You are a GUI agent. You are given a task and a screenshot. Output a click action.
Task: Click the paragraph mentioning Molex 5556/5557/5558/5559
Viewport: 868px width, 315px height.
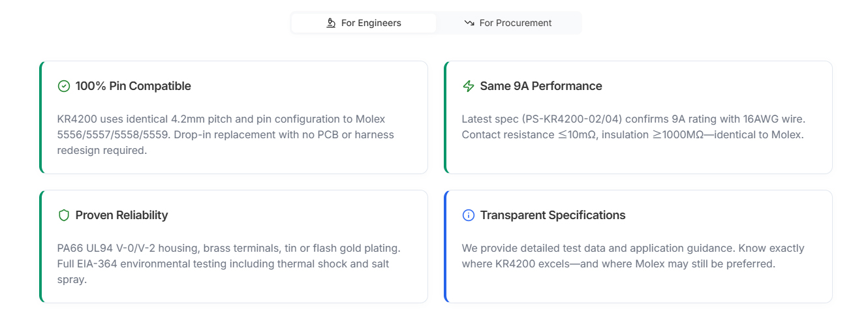[x=226, y=134]
